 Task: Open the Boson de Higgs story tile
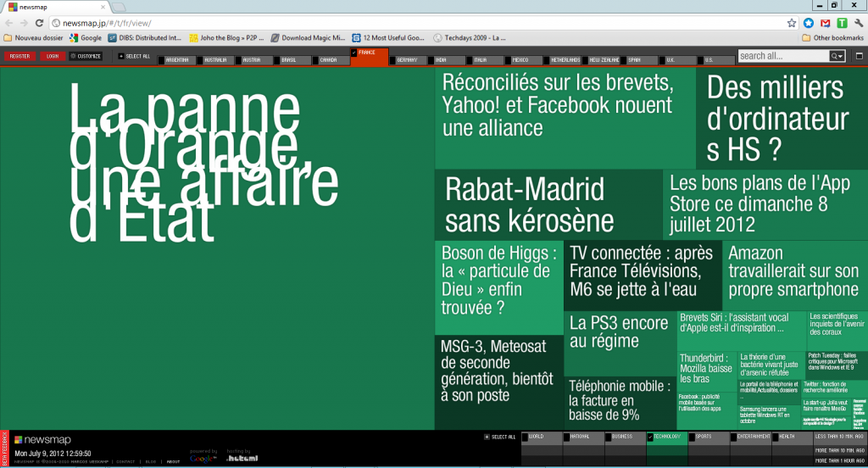[x=499, y=287]
